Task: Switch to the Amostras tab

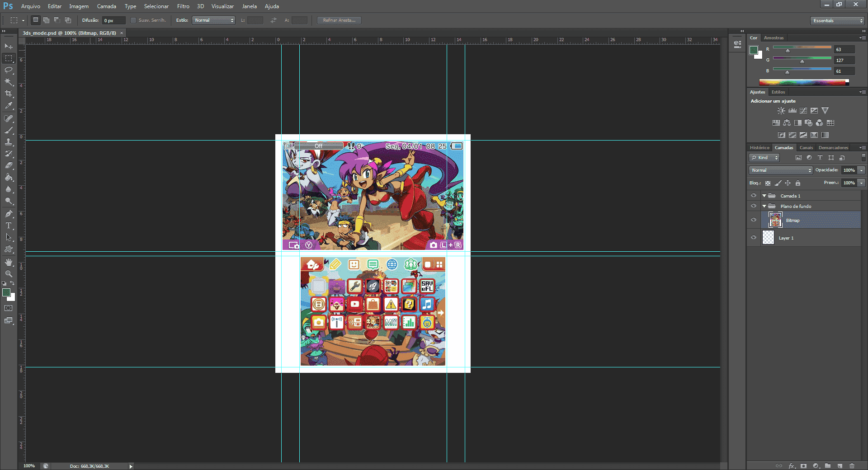Action: coord(774,38)
